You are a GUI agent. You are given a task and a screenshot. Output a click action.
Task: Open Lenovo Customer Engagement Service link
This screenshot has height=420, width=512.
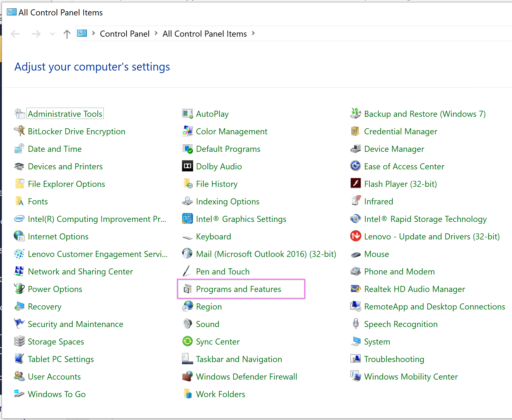point(97,254)
